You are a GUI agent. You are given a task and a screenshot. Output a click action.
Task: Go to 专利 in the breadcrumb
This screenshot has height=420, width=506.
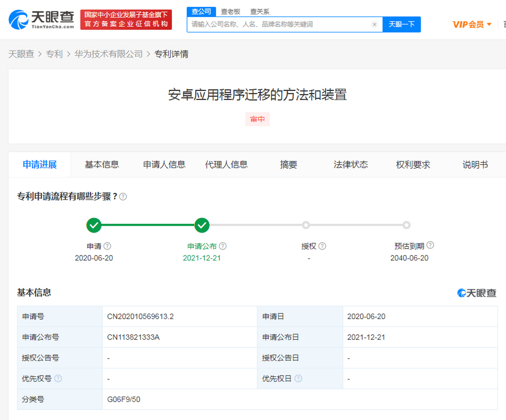click(x=54, y=54)
